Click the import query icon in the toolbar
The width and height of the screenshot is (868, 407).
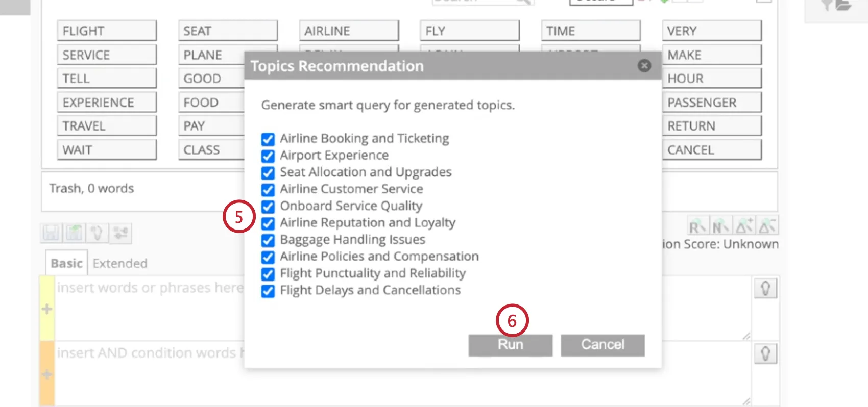coord(74,233)
